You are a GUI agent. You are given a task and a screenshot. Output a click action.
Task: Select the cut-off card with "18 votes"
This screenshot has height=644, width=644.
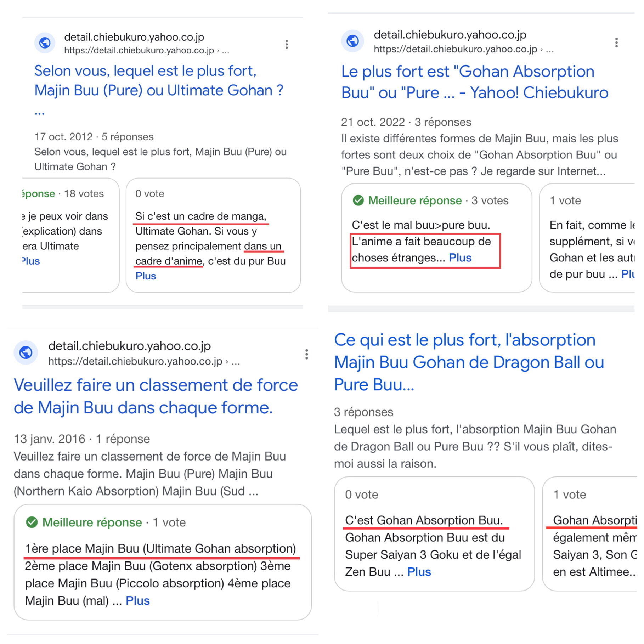70,235
